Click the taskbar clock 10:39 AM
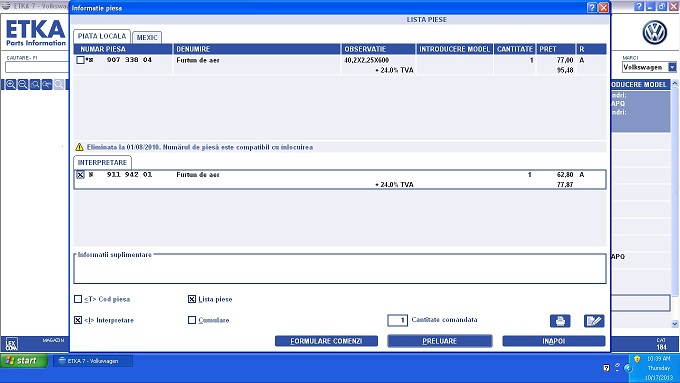Screen dimensions: 680x383 click(x=658, y=359)
